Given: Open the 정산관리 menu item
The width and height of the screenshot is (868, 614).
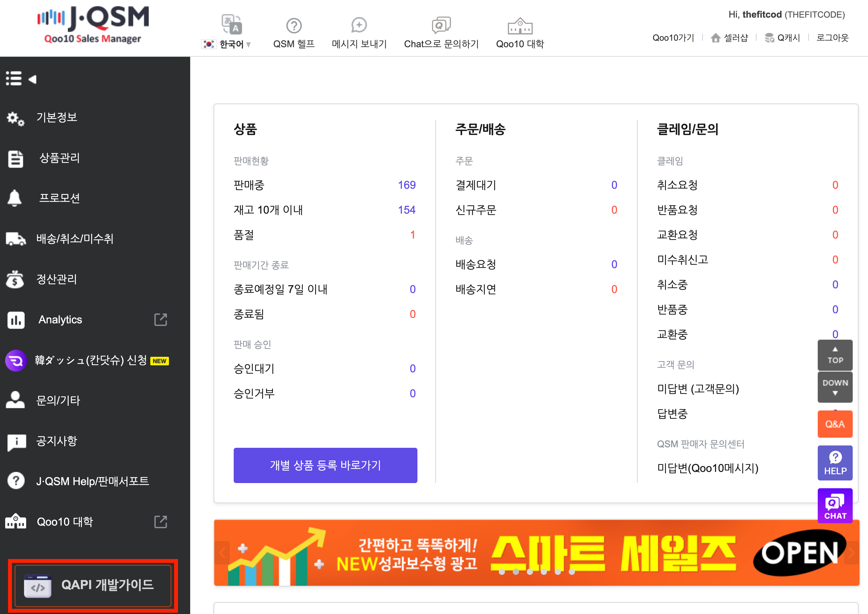Looking at the screenshot, I should coord(57,279).
